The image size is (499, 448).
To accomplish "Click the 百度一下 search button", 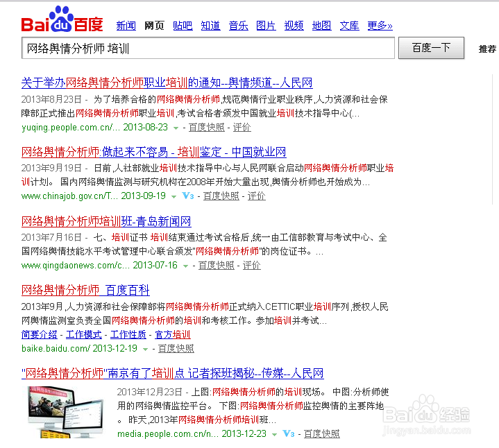I will pyautogui.click(x=431, y=48).
